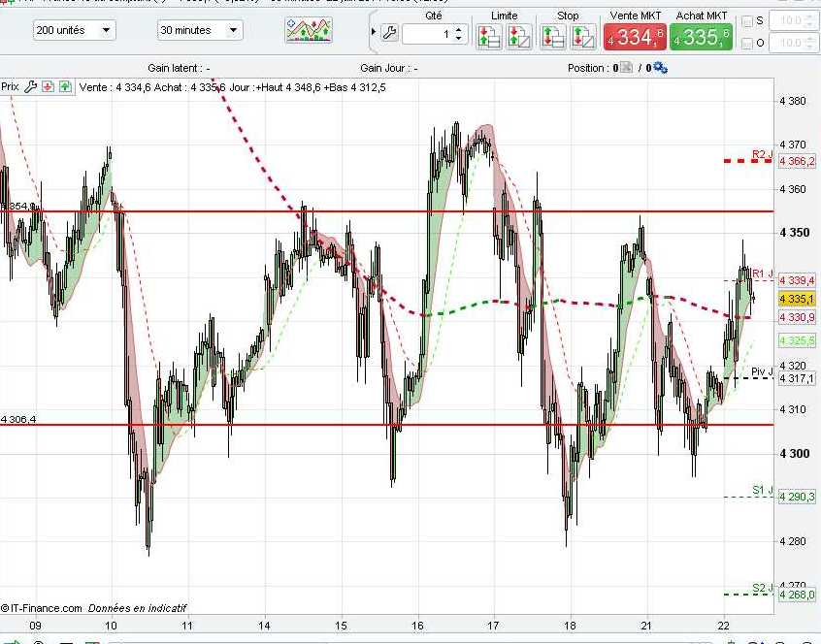Click the IT-Finance.com link
Viewport: 821px width, 644px height.
[42, 608]
